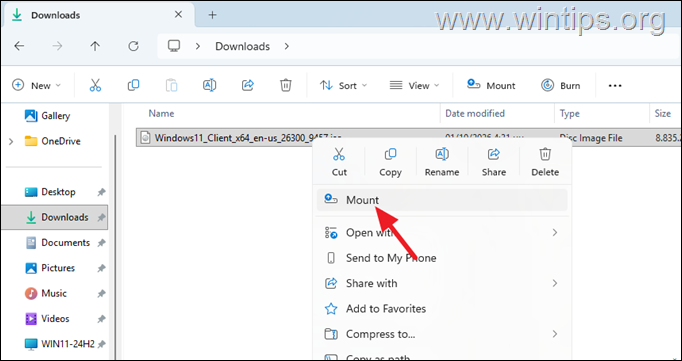This screenshot has width=682, height=361.
Task: Click the Rename icon in the toolbar
Action: (210, 85)
